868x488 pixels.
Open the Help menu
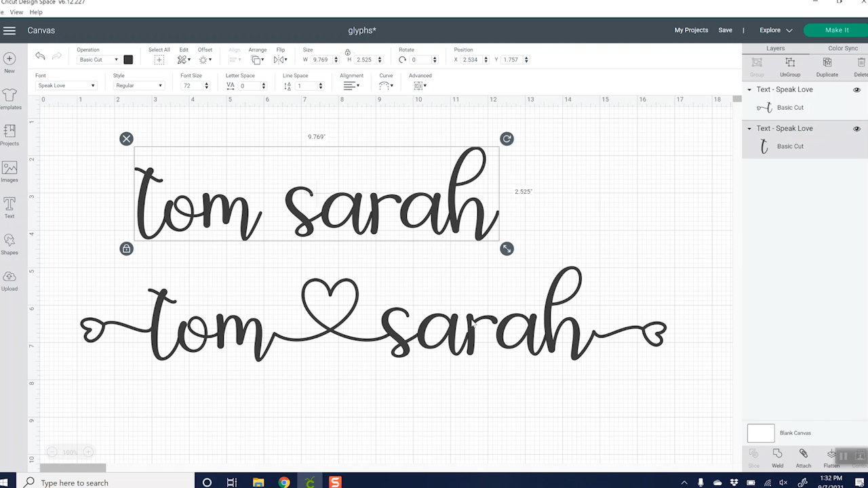pyautogui.click(x=36, y=12)
